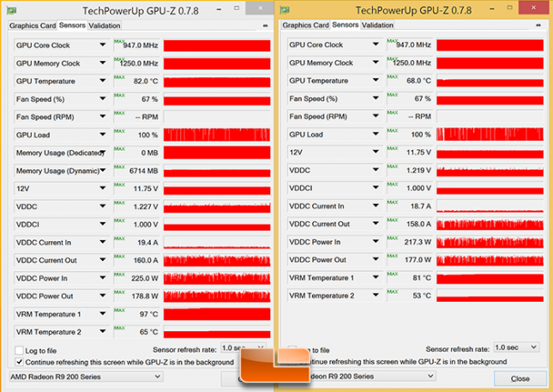553x392 pixels.
Task: Click 178.8 W power out value in left window
Action: point(144,297)
